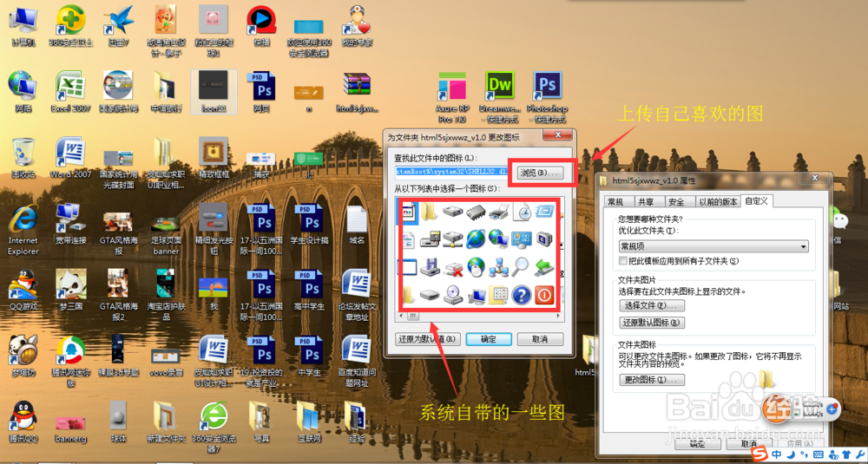The image size is (868, 464).
Task: Select the Recycle Bin (回收站) icon
Action: tap(23, 158)
